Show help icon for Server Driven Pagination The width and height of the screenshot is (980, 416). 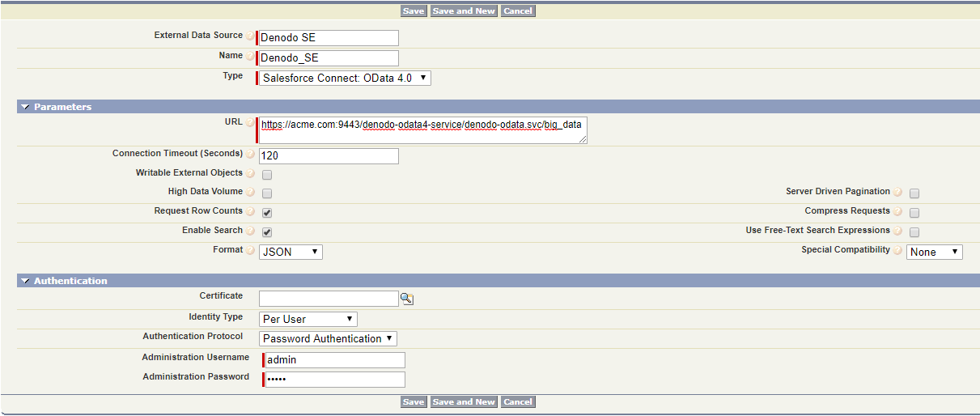click(897, 193)
